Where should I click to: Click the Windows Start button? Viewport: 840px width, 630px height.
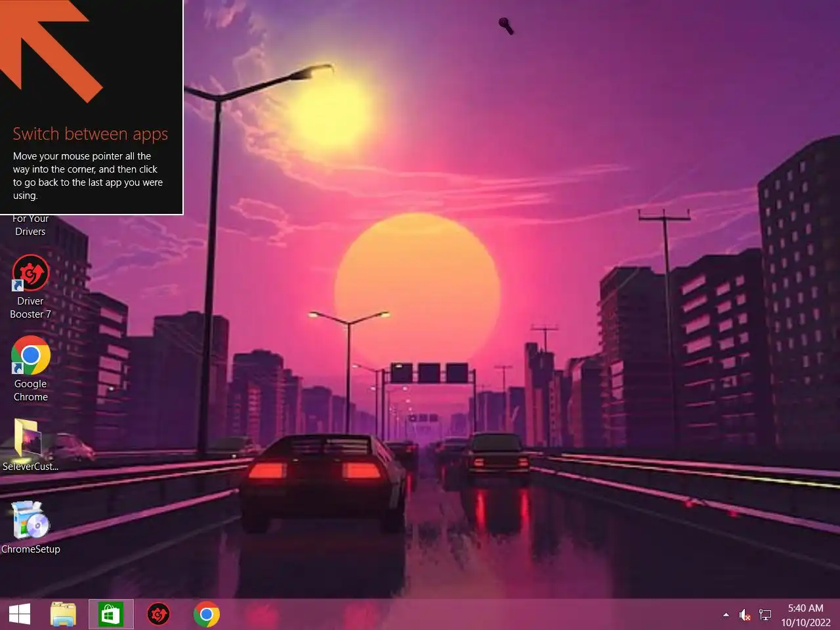(x=20, y=614)
